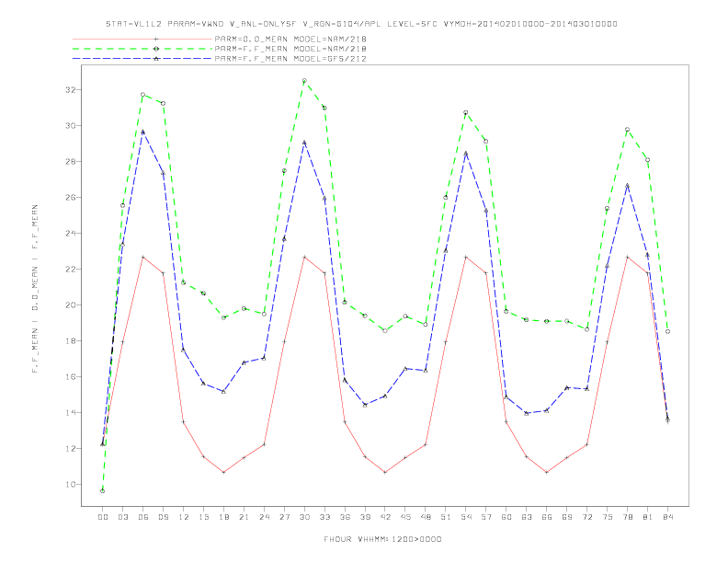Click y-axis tick value 32
Image resolution: width=728 pixels, height=563 pixels.
tap(70, 89)
